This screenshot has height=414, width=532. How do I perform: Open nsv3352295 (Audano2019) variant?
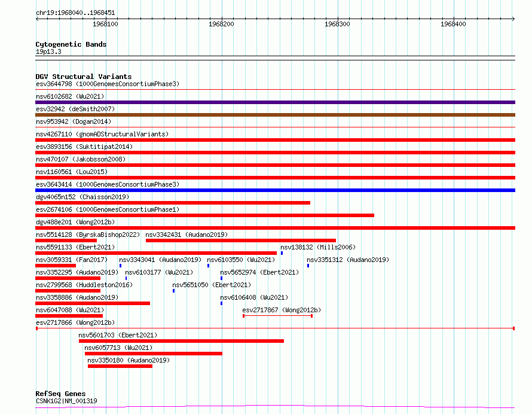tap(77, 272)
